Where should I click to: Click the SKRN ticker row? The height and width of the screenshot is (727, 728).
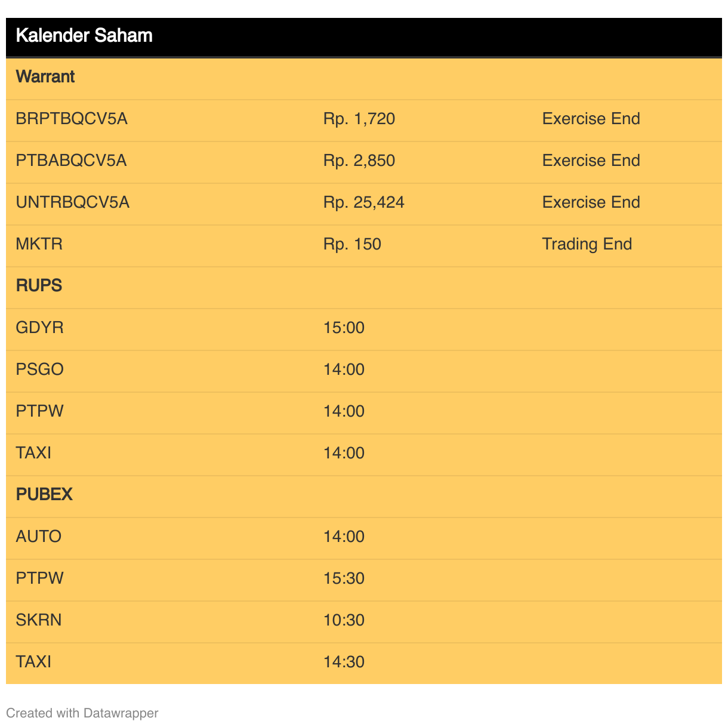tap(364, 620)
